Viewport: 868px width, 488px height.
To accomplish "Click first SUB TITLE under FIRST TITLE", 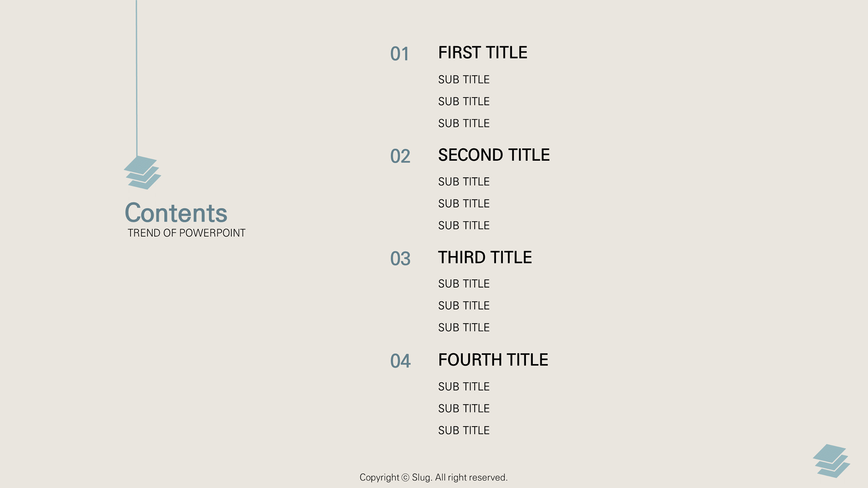I will pos(464,79).
